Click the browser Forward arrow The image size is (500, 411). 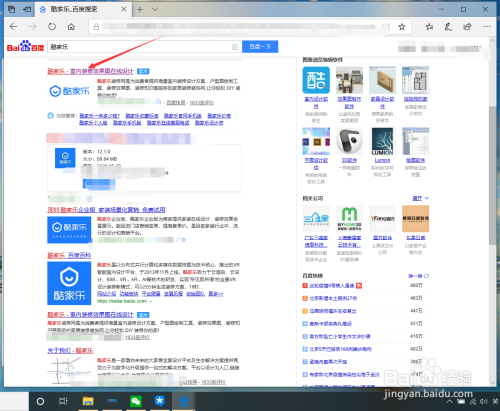pos(32,27)
